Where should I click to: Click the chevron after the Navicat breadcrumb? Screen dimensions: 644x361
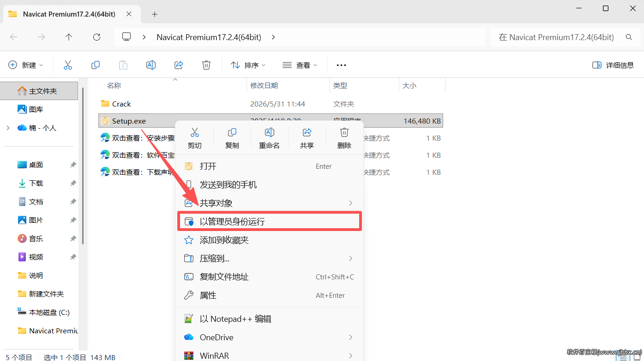pos(273,37)
